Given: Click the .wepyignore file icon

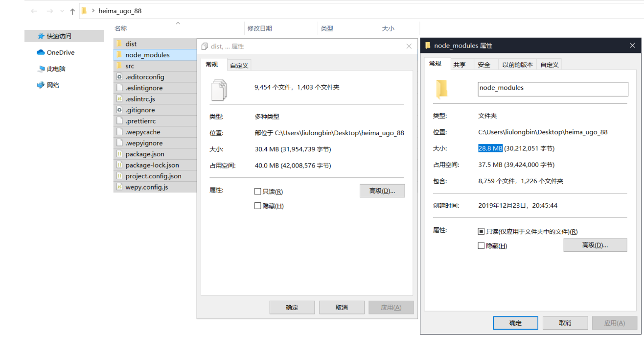Looking at the screenshot, I should tap(119, 143).
